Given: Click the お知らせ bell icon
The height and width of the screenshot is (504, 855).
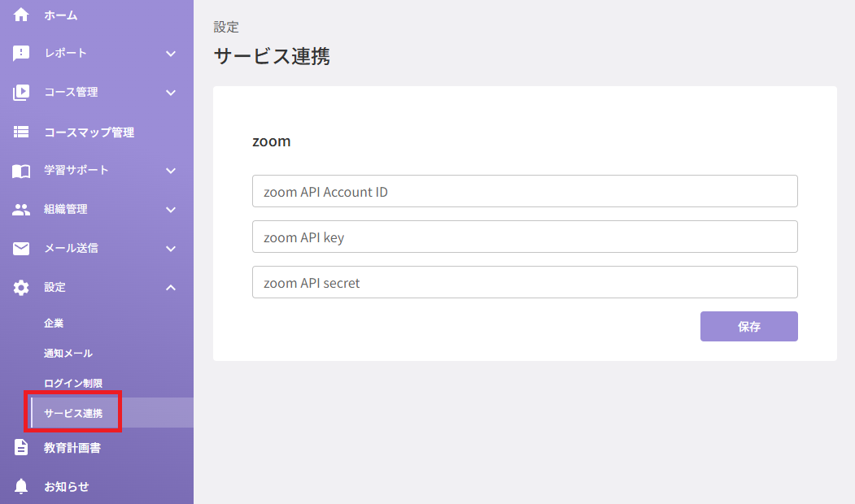Looking at the screenshot, I should click(x=20, y=486).
